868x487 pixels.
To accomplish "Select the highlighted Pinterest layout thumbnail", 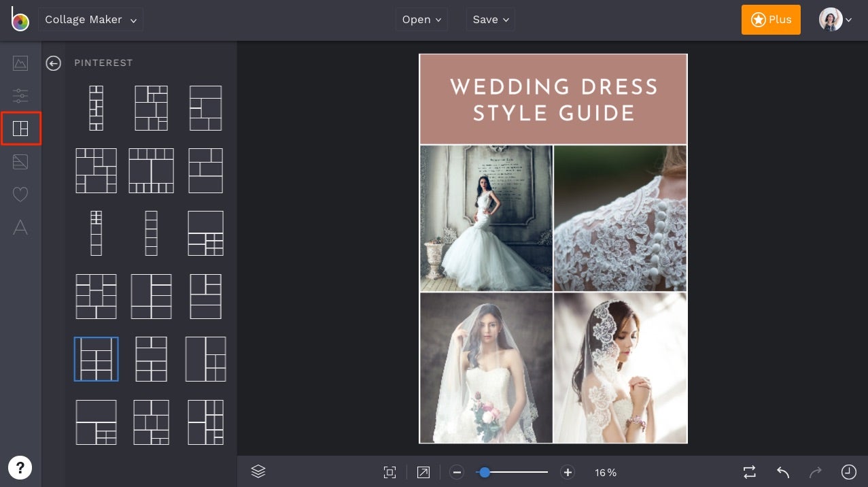I will pos(96,358).
